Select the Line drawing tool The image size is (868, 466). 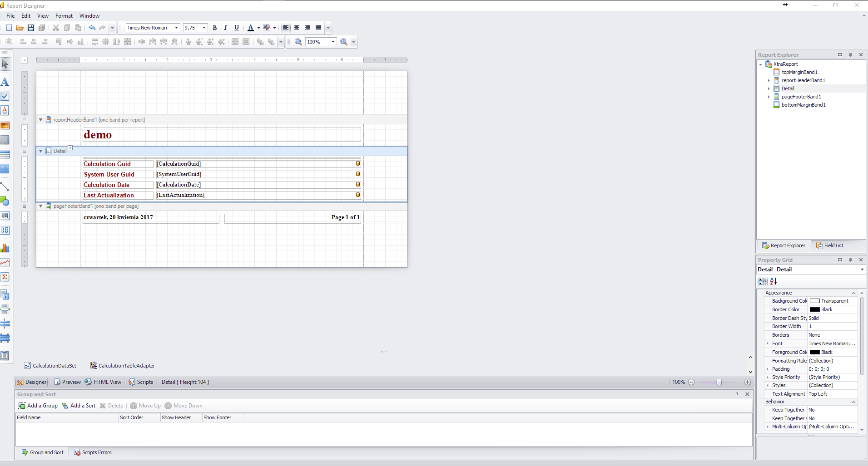click(x=5, y=186)
